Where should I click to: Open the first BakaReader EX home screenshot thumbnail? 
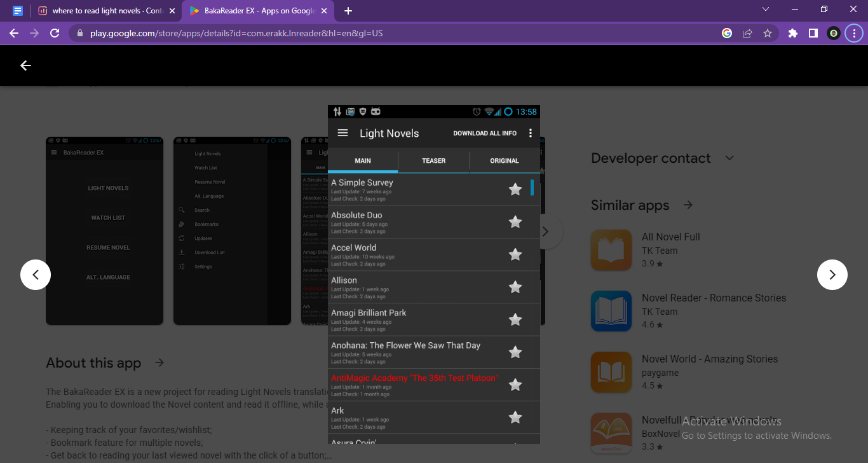click(x=104, y=231)
